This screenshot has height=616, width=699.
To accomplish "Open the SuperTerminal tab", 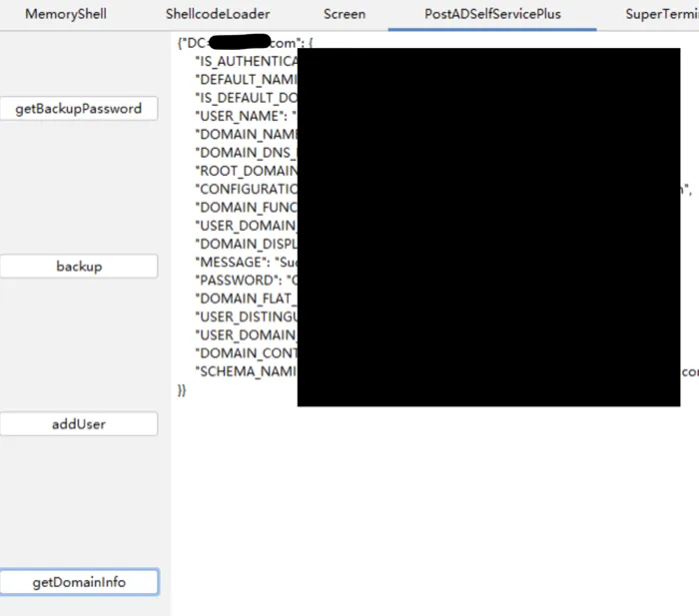I will click(x=662, y=14).
